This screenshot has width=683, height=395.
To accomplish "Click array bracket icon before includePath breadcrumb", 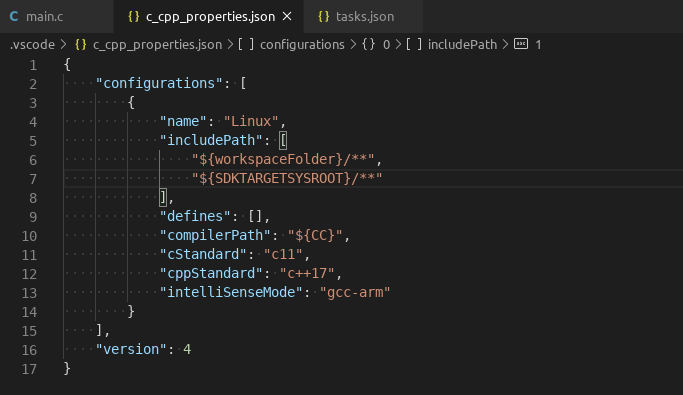I will click(414, 44).
